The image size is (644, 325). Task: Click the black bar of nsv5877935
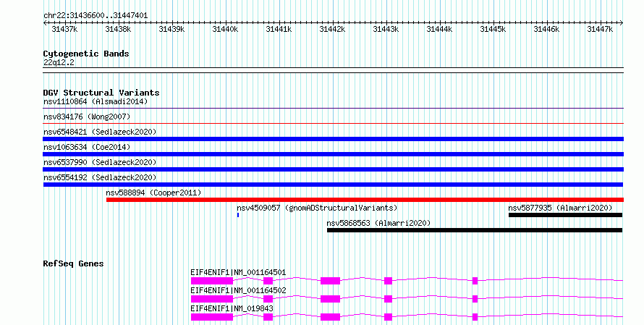[x=566, y=215]
